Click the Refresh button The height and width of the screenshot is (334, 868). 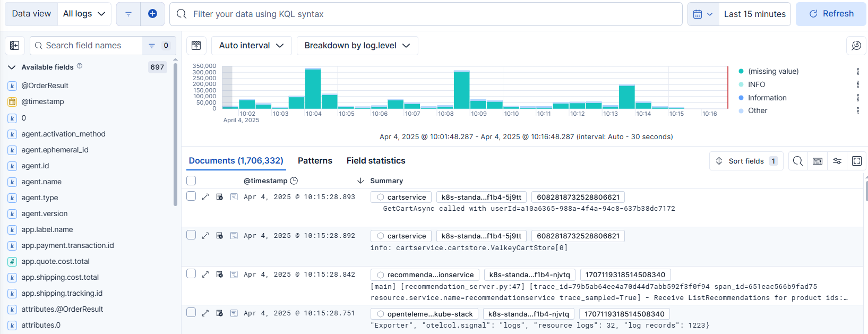pyautogui.click(x=831, y=14)
